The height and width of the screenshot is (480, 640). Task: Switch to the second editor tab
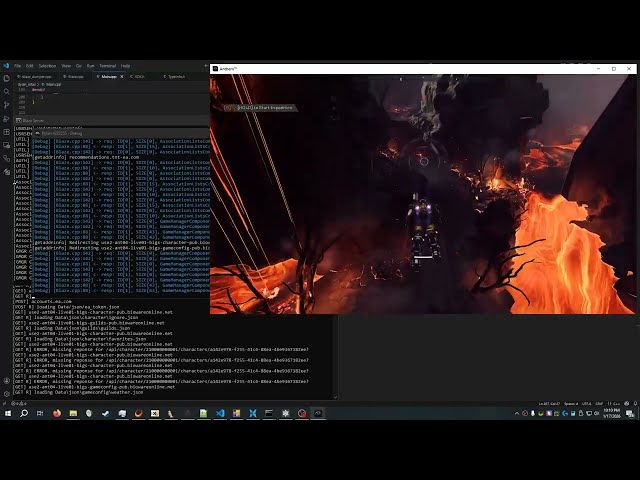coord(74,77)
